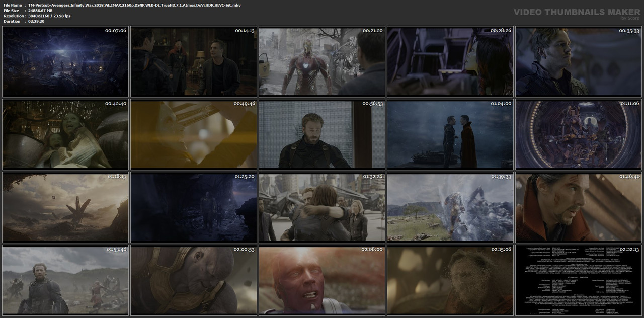Select the dark thumbnail at 01:25:20
Viewport: 644px width, 318px height.
pos(194,207)
